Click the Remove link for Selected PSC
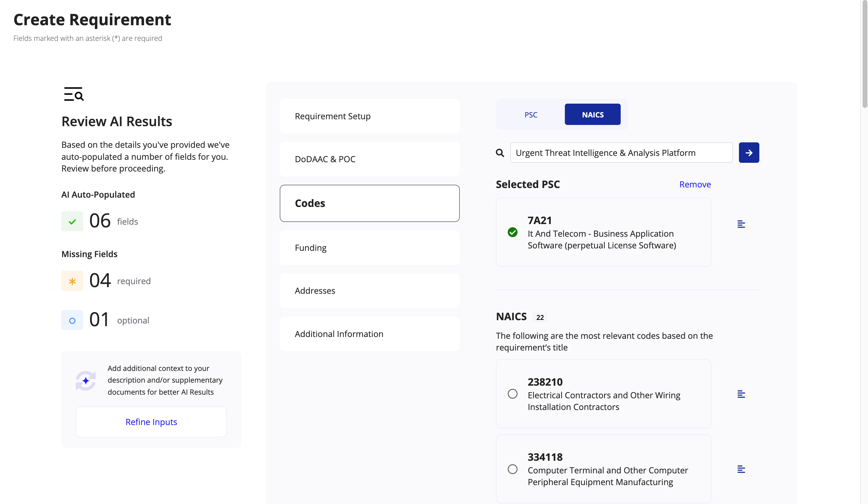Screen dimensions: 868x504 click(x=695, y=184)
